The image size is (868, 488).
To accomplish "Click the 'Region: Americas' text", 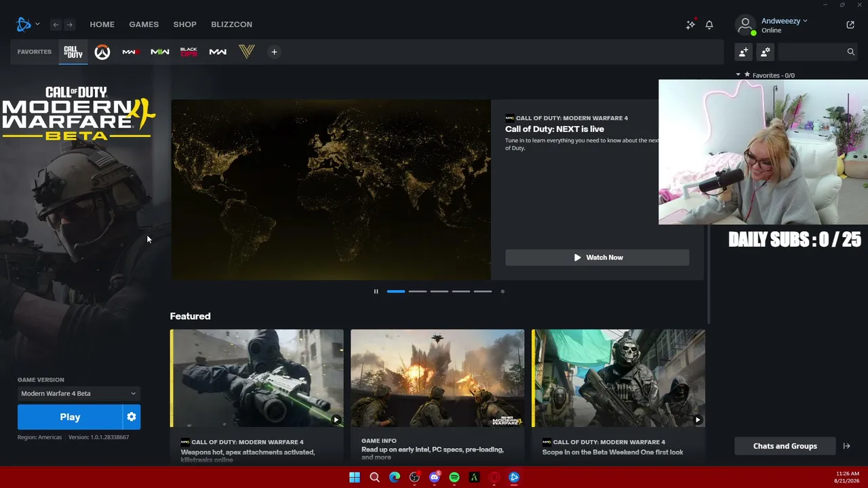I will click(40, 437).
